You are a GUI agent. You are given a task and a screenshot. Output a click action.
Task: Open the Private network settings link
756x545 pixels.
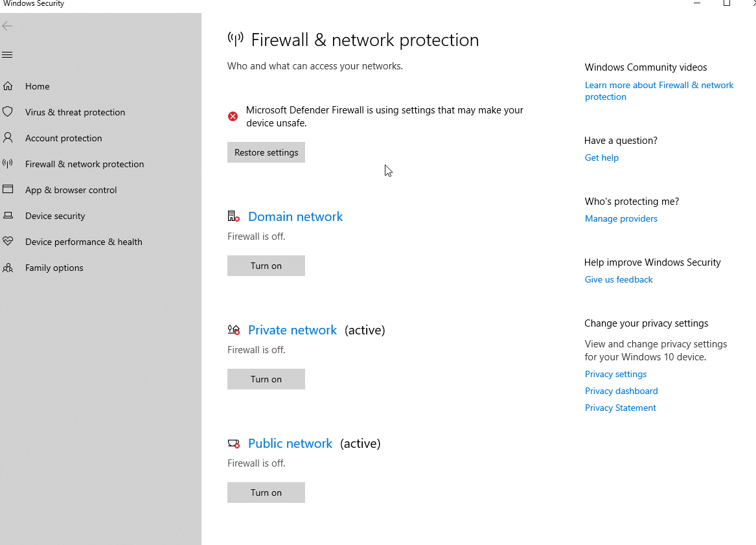pos(292,330)
